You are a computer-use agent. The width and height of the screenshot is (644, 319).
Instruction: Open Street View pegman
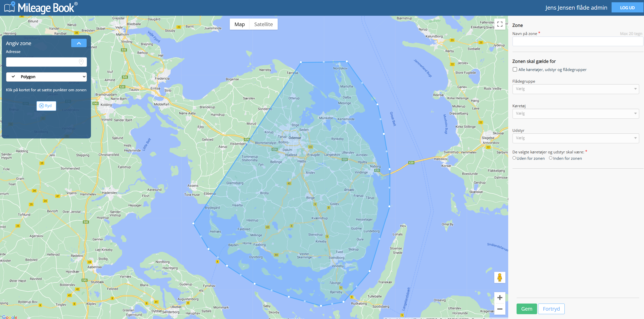coord(500,277)
